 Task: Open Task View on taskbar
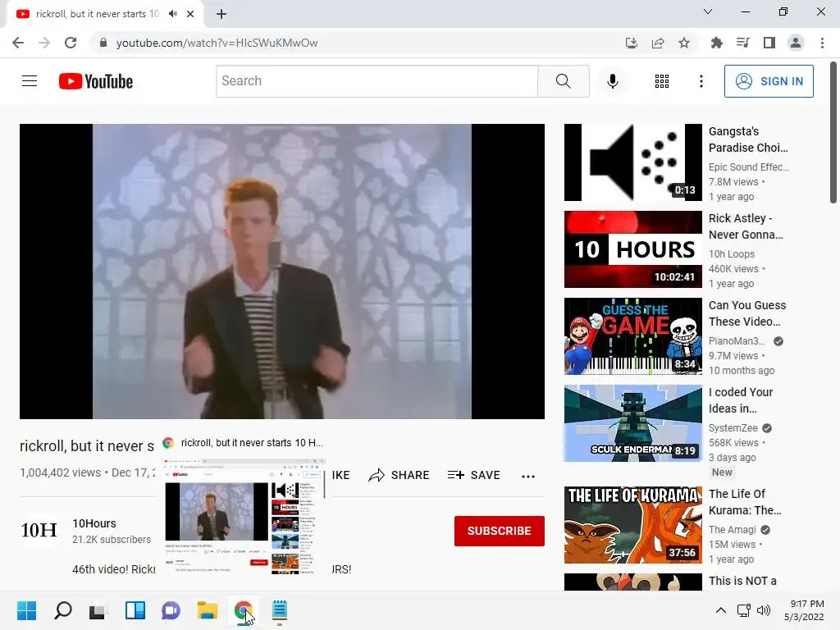tap(98, 610)
